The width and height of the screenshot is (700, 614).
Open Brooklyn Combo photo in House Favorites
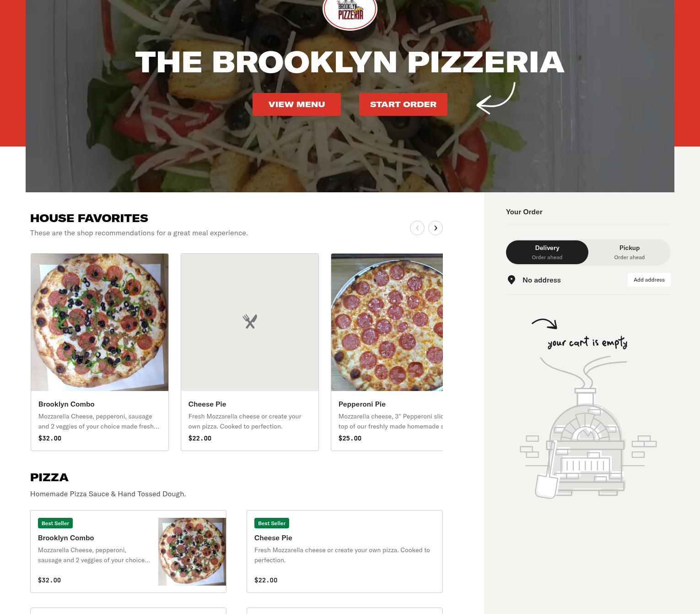(100, 322)
